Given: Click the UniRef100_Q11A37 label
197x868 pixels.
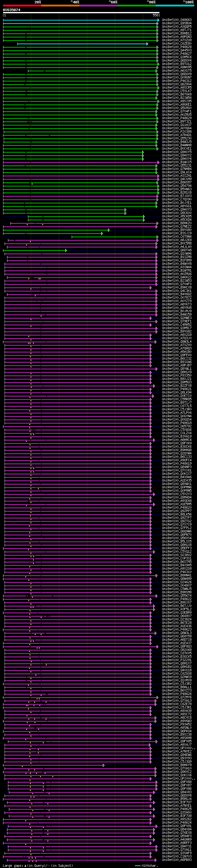Looking at the screenshot, I should [x=177, y=125].
